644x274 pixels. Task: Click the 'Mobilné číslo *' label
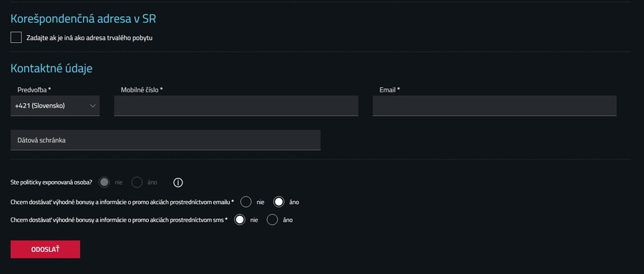click(x=142, y=89)
